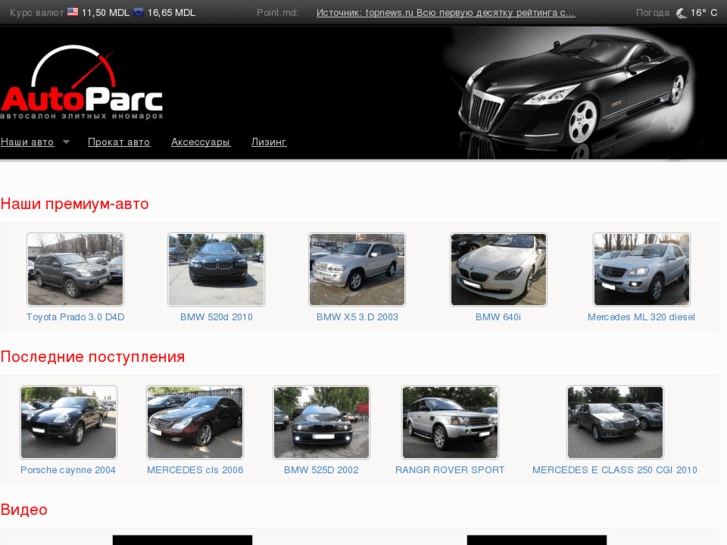
Task: Click the Toyota Prado photo thumbnail
Action: click(75, 269)
